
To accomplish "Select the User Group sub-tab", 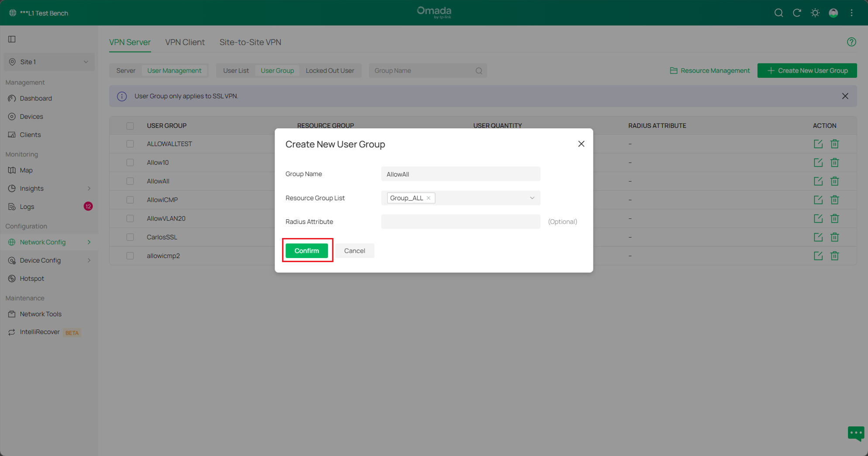I will [x=277, y=71].
